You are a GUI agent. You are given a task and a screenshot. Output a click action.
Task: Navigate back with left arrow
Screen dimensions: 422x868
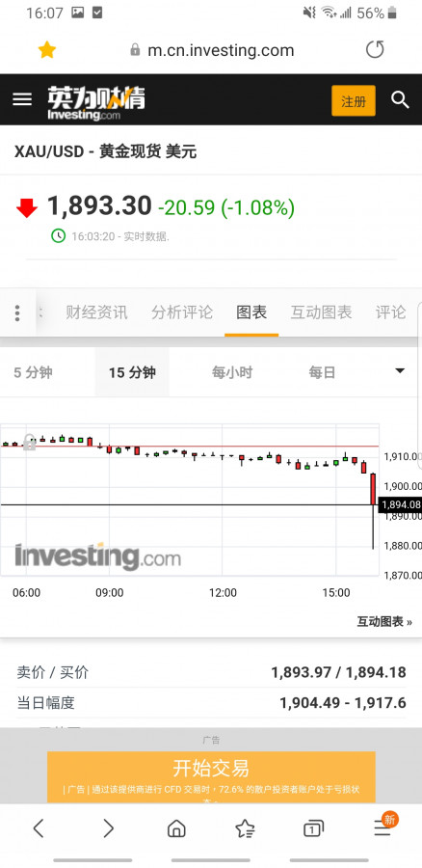[39, 828]
